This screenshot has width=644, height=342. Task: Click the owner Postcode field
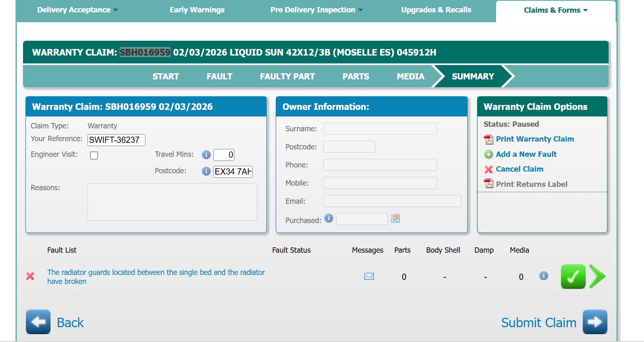349,147
